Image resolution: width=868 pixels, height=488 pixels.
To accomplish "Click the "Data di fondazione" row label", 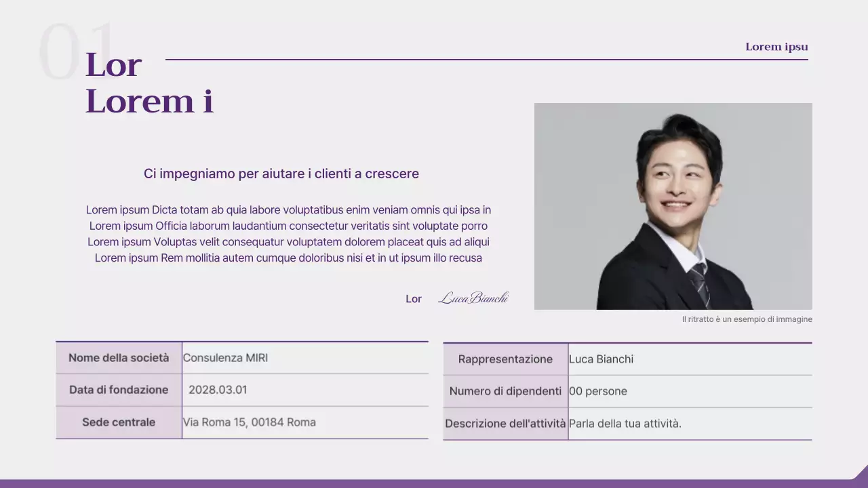I will click(x=118, y=390).
